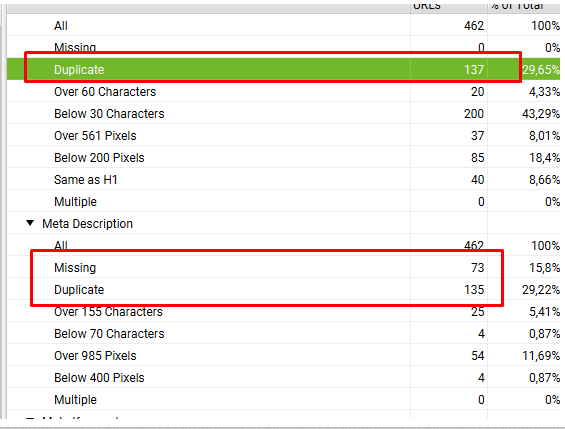Click the 85 URLs count cell
The height and width of the screenshot is (429, 565).
point(449,157)
